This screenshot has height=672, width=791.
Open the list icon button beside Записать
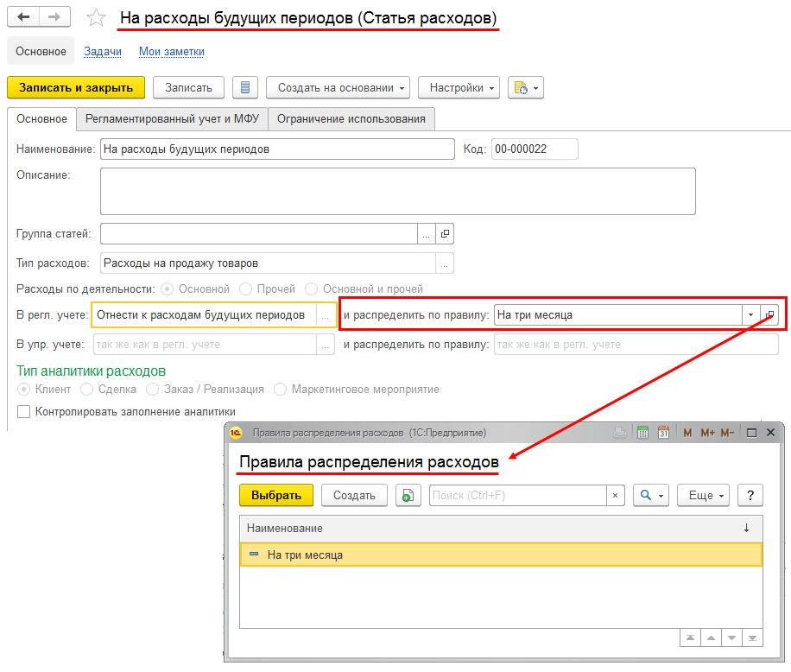pos(246,87)
